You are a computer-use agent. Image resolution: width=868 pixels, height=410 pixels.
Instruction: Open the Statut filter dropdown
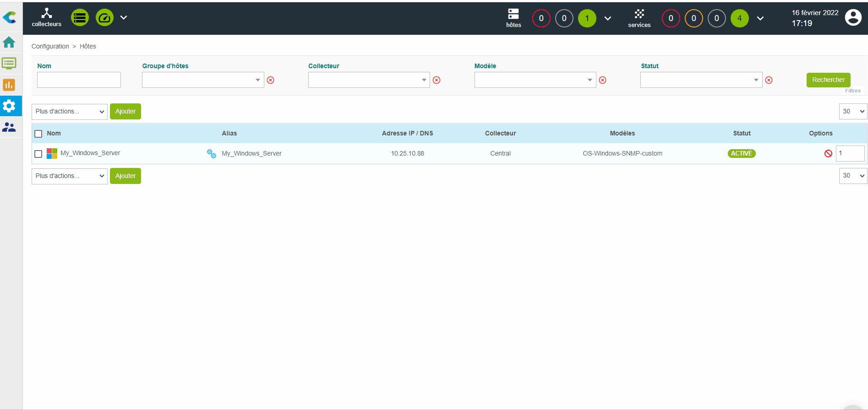[x=701, y=80]
